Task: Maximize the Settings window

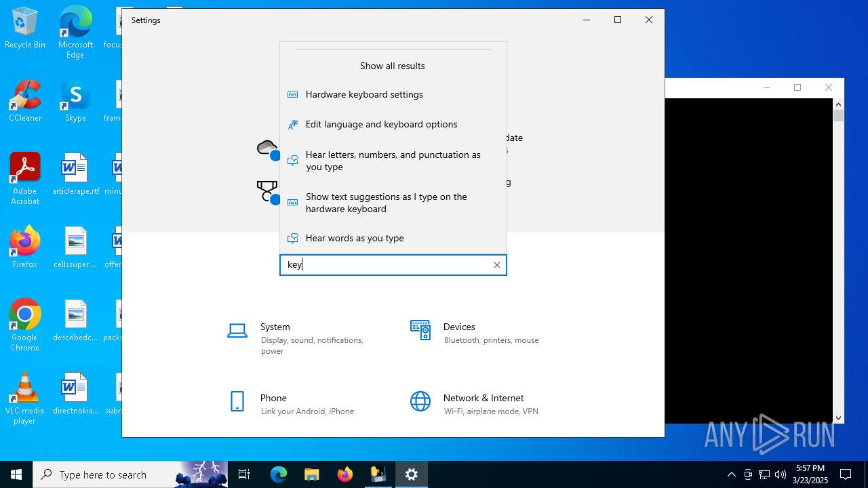Action: point(618,20)
